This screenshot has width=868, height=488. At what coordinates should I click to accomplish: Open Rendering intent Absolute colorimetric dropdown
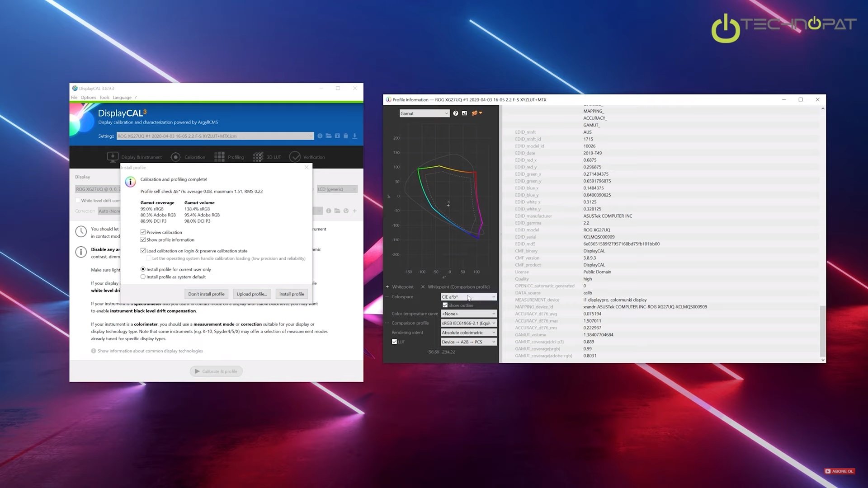(468, 333)
